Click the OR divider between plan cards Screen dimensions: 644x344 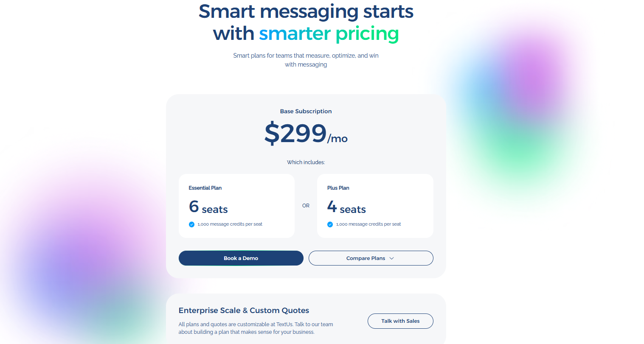pyautogui.click(x=306, y=206)
